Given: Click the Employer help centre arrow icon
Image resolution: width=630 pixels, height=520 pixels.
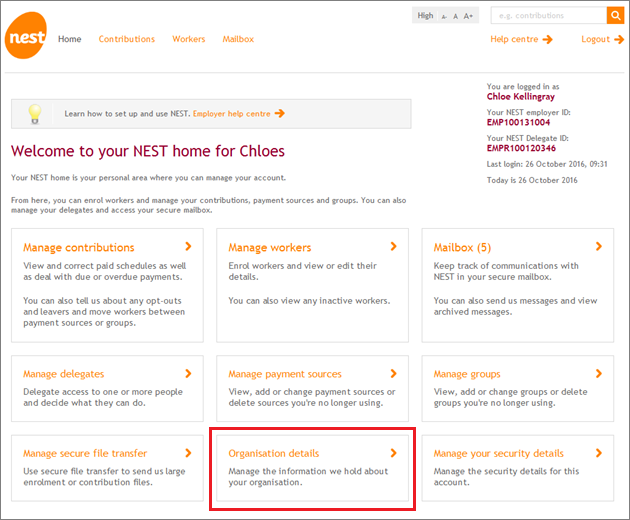Looking at the screenshot, I should 280,114.
